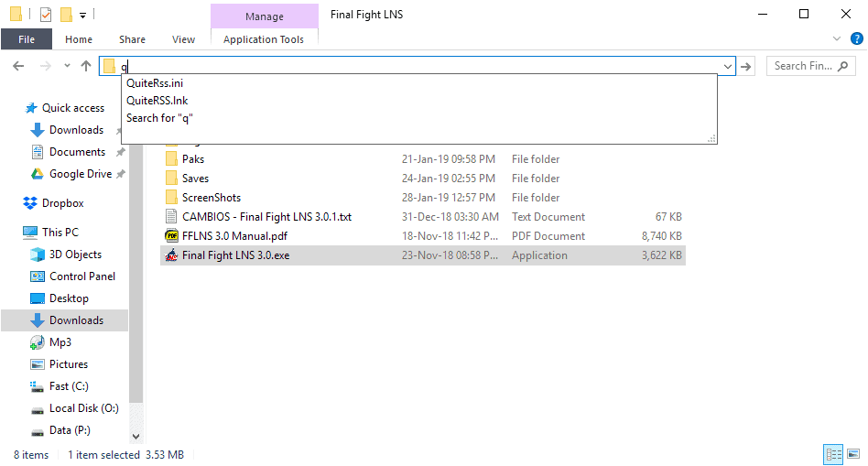The image size is (868, 466).
Task: Open Pictures in navigation pane
Action: point(68,364)
